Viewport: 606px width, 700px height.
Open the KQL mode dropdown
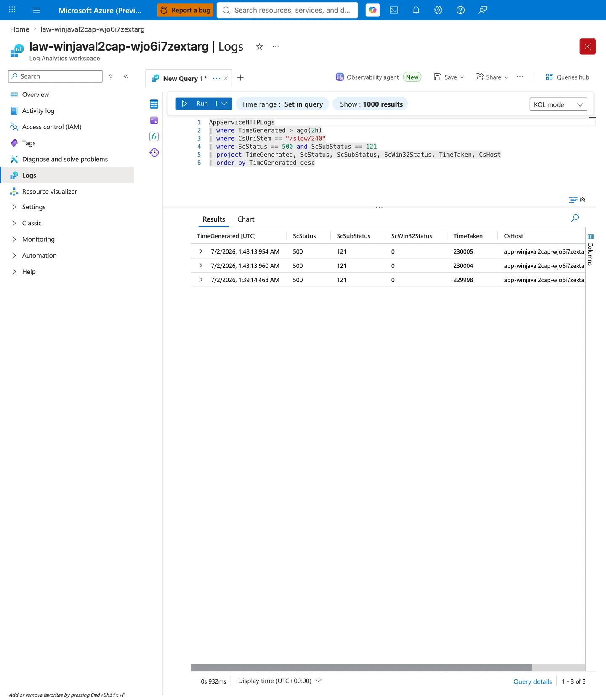(558, 104)
